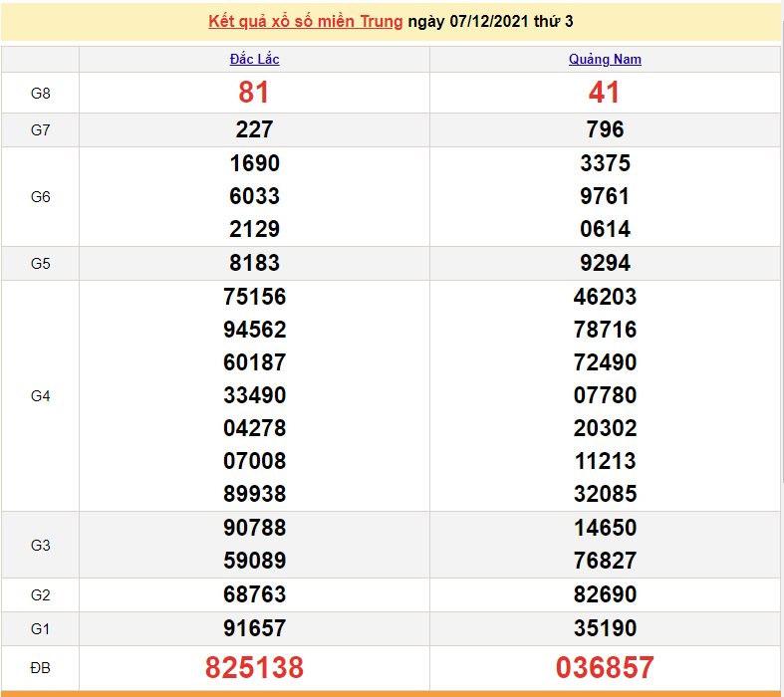Select the G3 row label

(40, 545)
